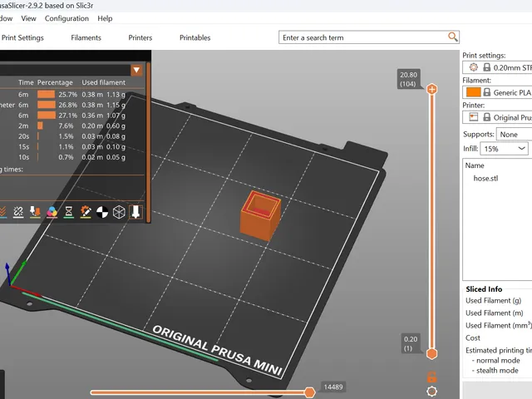This screenshot has height=399, width=532.
Task: Click the lock icon next to Generic PLA
Action: pyautogui.click(x=486, y=92)
